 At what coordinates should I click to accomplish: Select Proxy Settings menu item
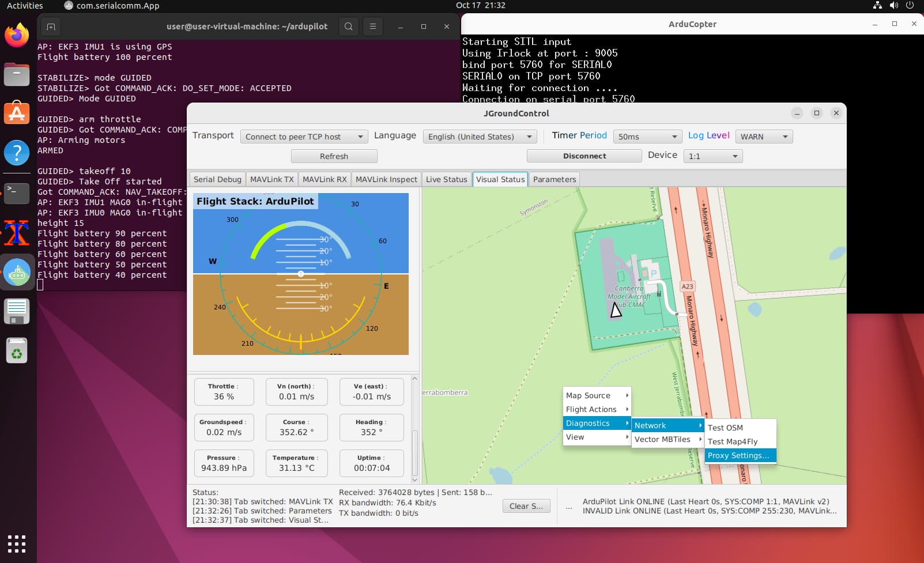(739, 455)
